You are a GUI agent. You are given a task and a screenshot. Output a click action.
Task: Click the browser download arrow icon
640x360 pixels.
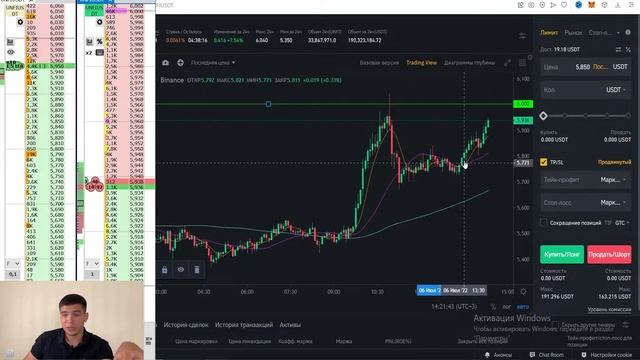point(618,5)
